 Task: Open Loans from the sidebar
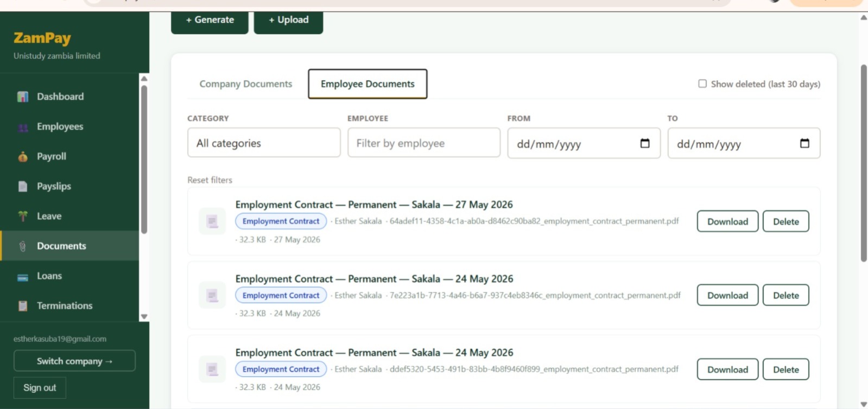pos(69,276)
